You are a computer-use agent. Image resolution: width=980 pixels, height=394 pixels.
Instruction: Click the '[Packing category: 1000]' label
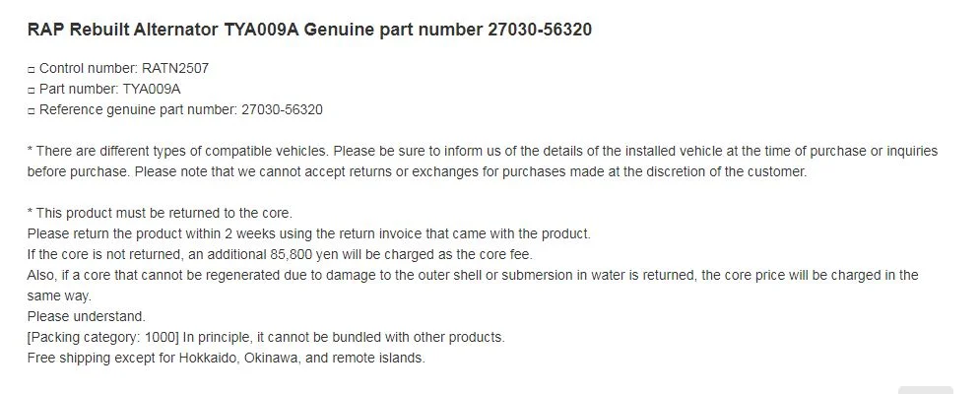103,337
